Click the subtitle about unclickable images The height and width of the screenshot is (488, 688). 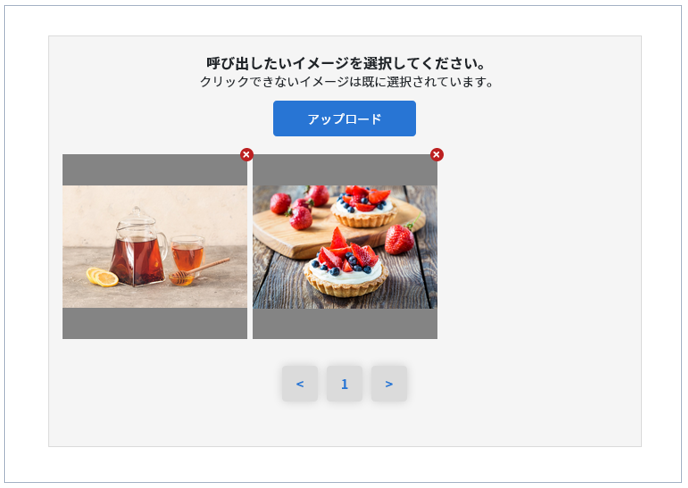[347, 82]
